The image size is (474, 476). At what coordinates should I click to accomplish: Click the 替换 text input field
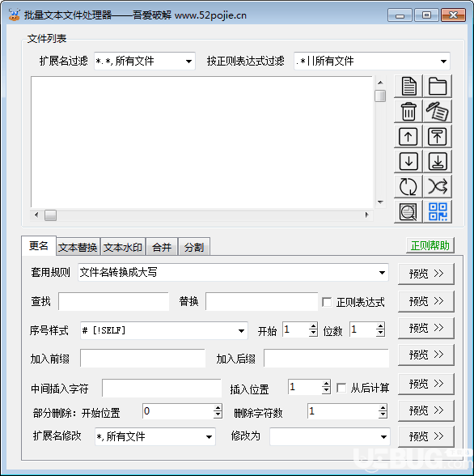tap(261, 301)
